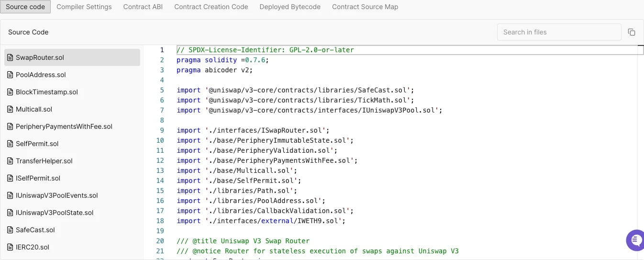Click the pragma abicoder v2 line
Image resolution: width=644 pixels, height=260 pixels.
(x=214, y=70)
